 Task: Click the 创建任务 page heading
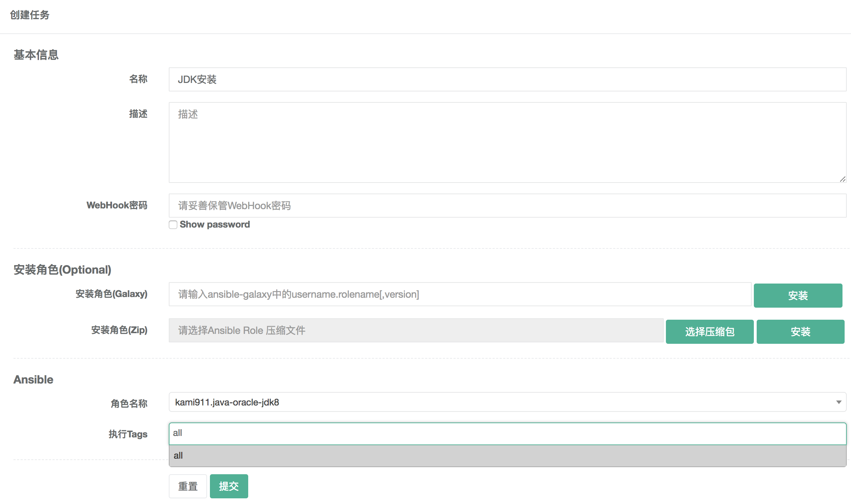point(30,15)
